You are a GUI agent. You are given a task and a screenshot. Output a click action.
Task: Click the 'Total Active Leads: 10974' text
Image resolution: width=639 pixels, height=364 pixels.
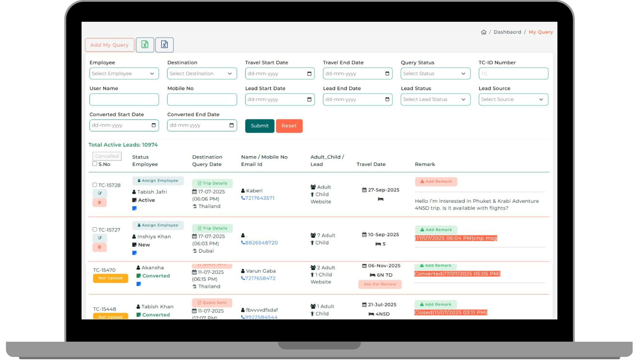pyautogui.click(x=123, y=145)
